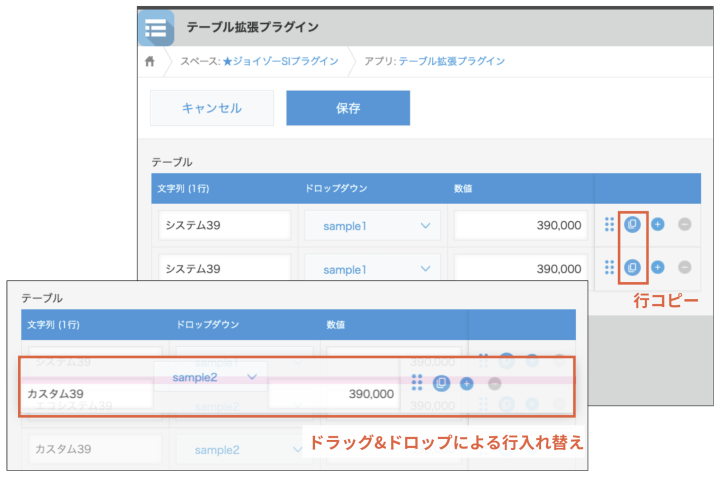The width and height of the screenshot is (720, 477).
Task: Click the copy icon in second システム39 row
Action: point(632,267)
